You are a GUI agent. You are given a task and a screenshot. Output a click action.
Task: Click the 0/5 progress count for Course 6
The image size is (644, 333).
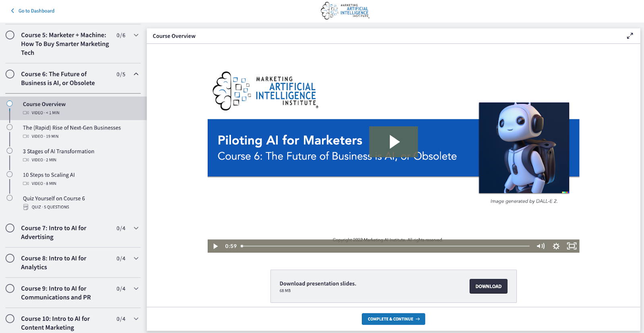(x=121, y=74)
